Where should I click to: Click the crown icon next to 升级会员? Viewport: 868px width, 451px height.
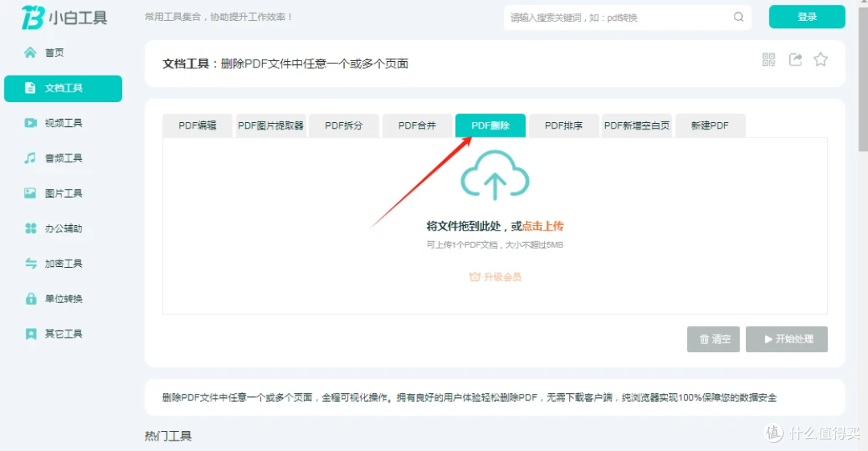[x=474, y=277]
